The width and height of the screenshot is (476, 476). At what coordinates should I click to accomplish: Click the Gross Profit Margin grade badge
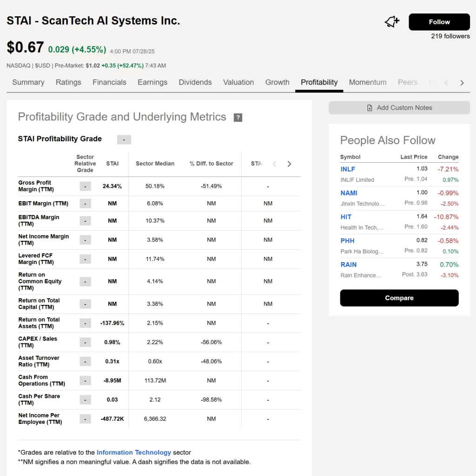click(x=85, y=186)
